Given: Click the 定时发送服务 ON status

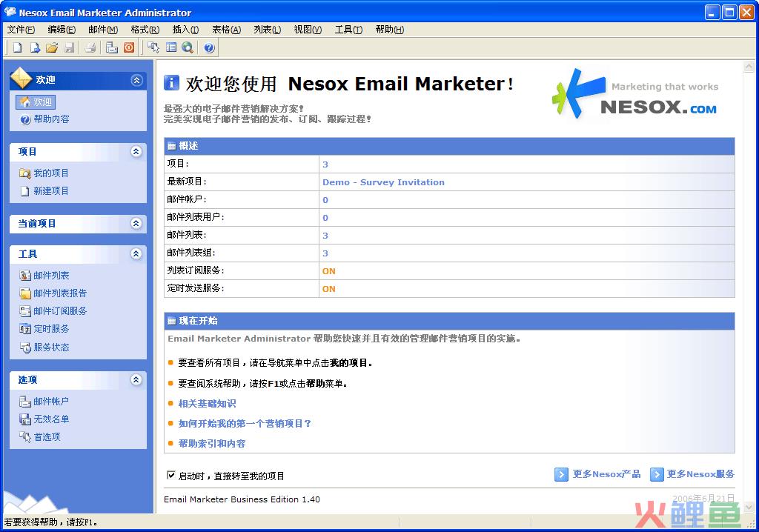Looking at the screenshot, I should [328, 289].
